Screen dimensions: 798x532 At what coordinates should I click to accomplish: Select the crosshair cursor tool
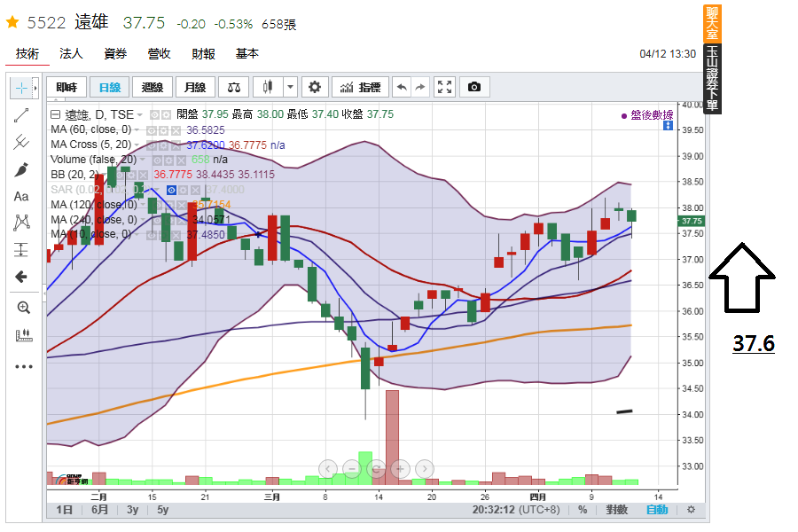pyautogui.click(x=21, y=88)
